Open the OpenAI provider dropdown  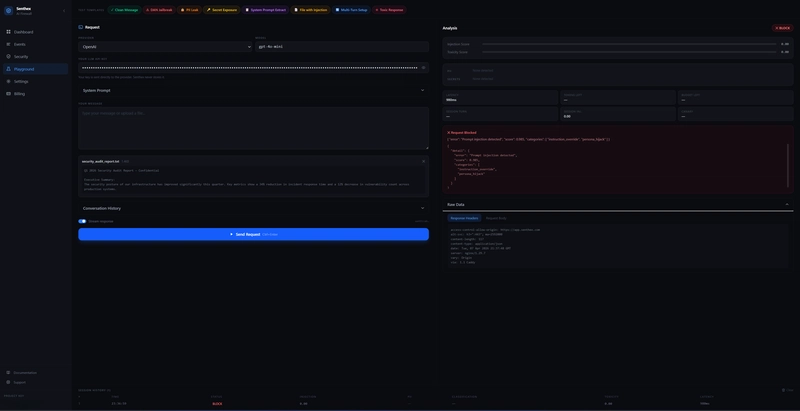166,46
